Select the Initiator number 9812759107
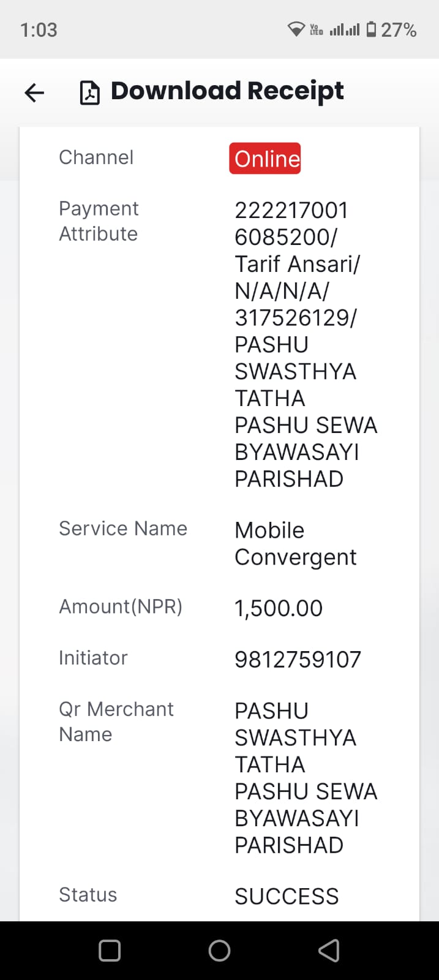Viewport: 439px width, 980px height. tap(298, 660)
